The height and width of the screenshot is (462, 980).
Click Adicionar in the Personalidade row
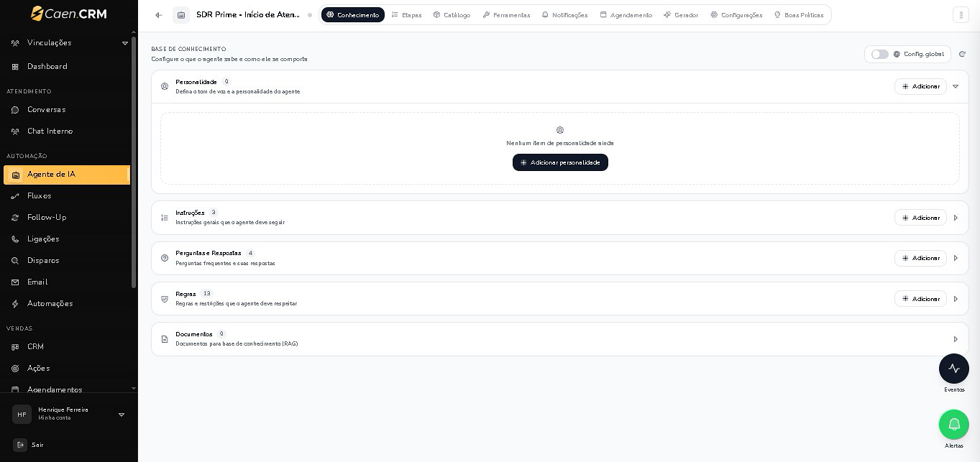920,86
